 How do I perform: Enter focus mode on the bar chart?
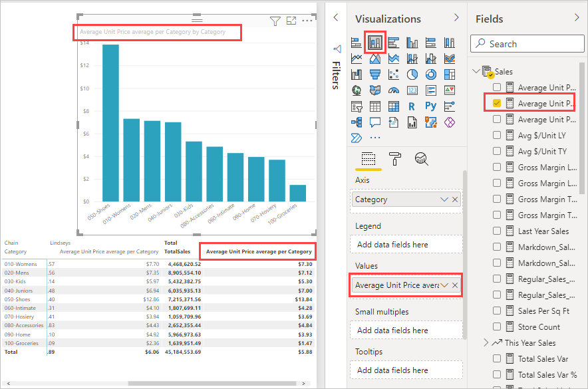[x=291, y=21]
